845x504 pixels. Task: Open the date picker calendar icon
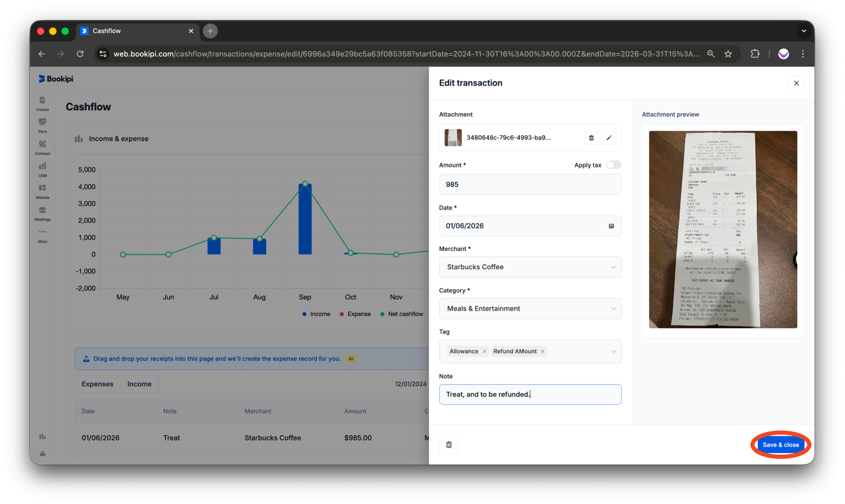611,226
